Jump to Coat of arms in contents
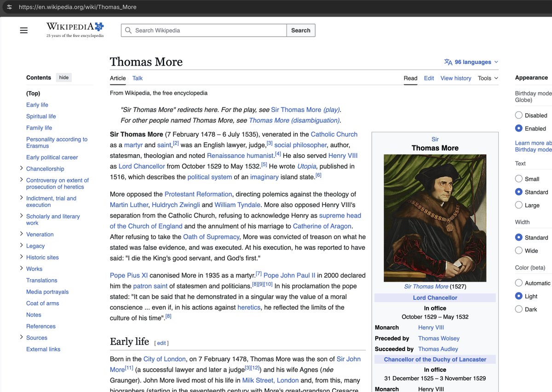552x392 pixels. click(x=43, y=303)
